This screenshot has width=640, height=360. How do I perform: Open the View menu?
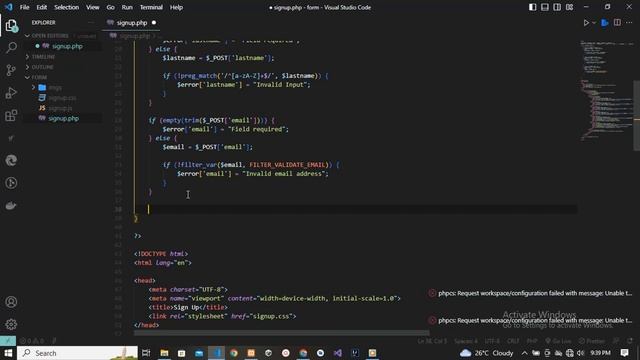point(93,7)
